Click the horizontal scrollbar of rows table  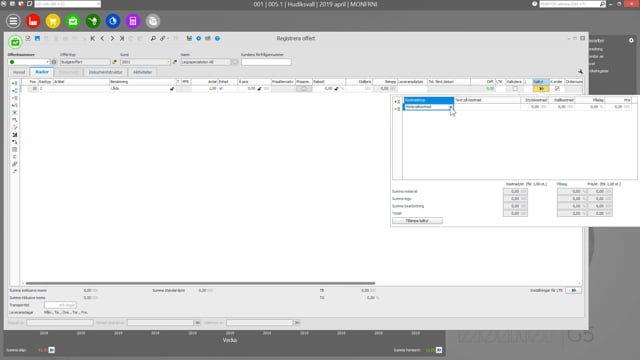pos(200,283)
